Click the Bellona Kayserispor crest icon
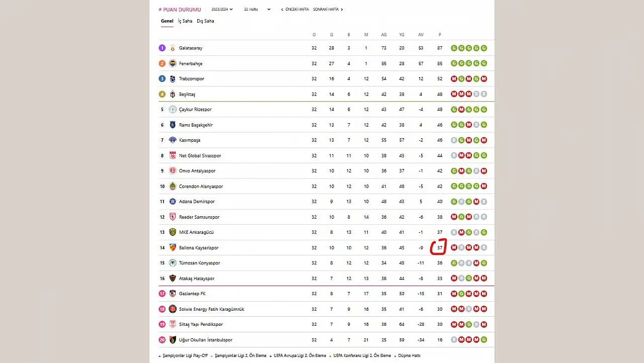This screenshot has height=363, width=644. (173, 248)
